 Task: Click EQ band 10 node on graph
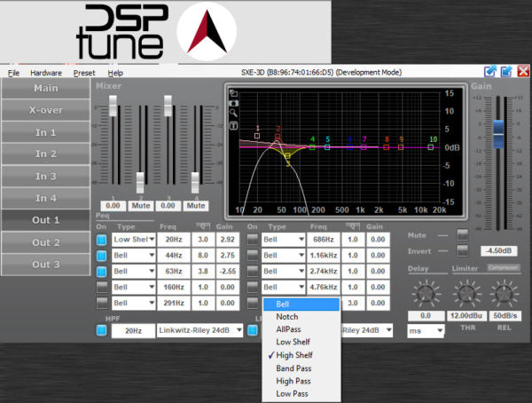click(x=433, y=147)
